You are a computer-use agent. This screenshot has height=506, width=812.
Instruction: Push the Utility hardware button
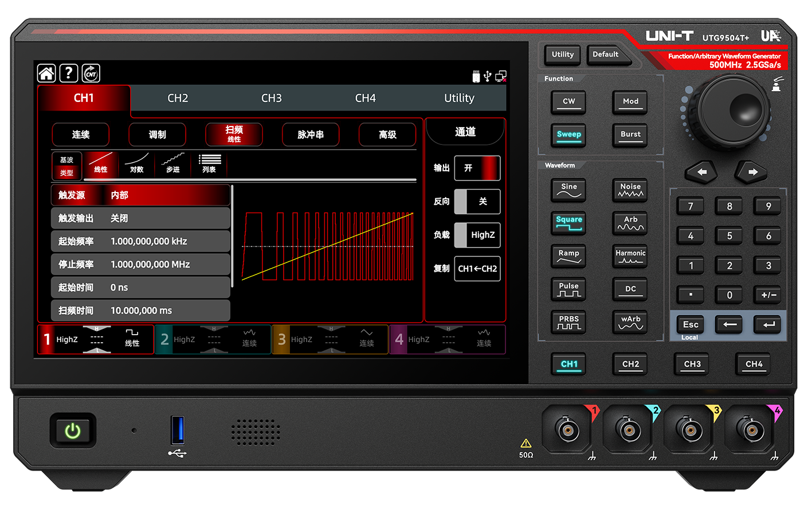coord(563,55)
